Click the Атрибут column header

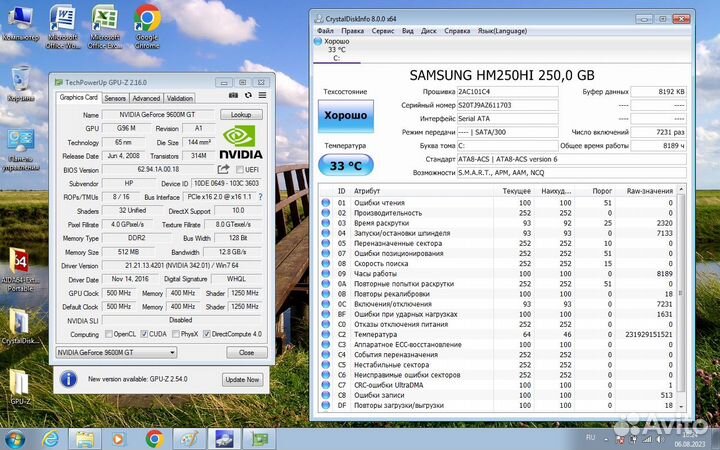[x=422, y=191]
